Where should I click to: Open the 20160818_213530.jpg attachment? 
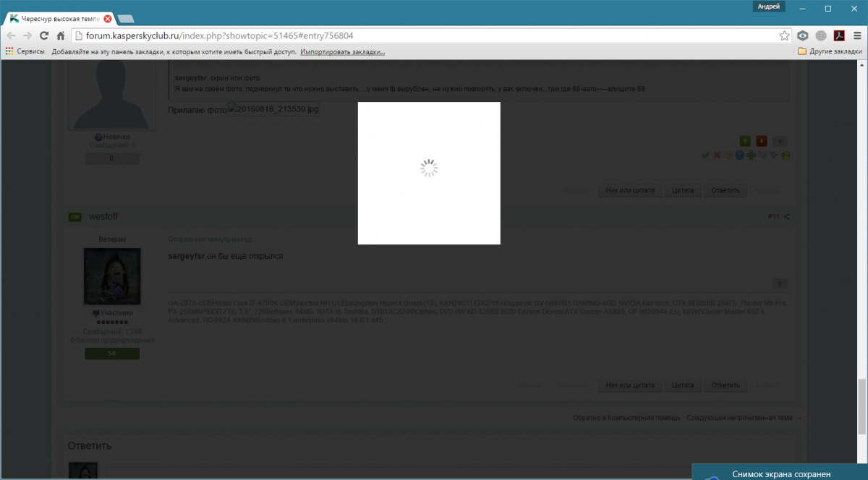point(273,109)
